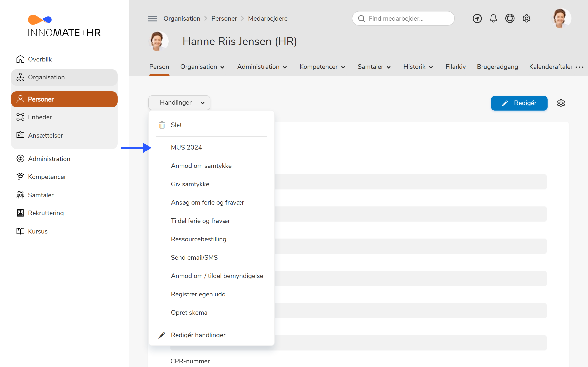Click the hamburger menu icon

pyautogui.click(x=152, y=18)
